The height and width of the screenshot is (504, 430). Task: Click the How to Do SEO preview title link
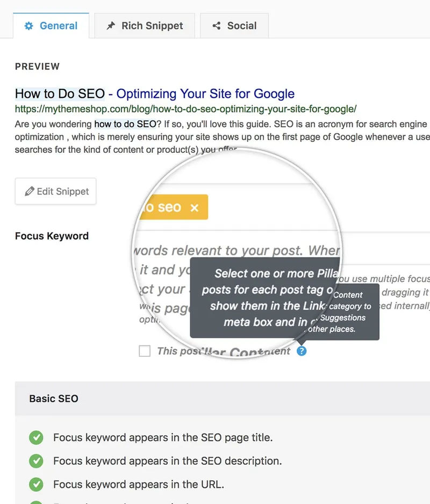59,93
